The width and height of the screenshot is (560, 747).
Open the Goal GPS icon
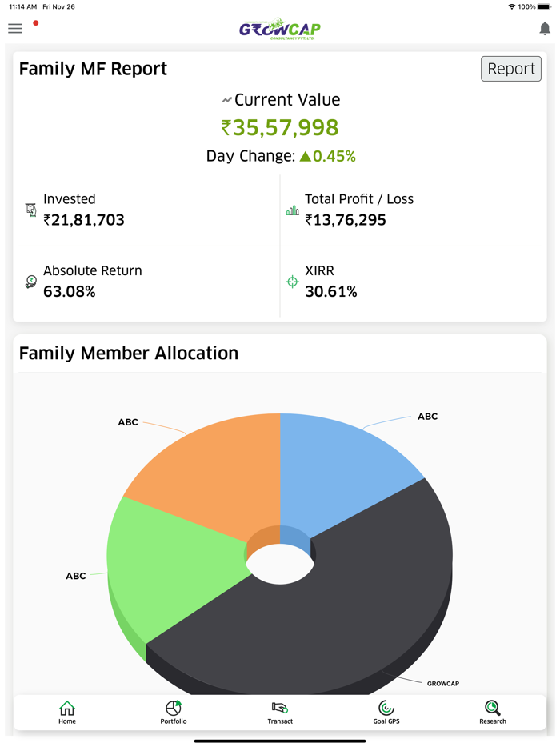click(x=386, y=707)
